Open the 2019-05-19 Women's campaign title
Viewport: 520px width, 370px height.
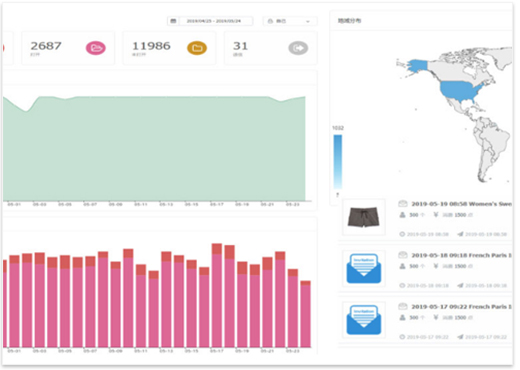tap(462, 204)
